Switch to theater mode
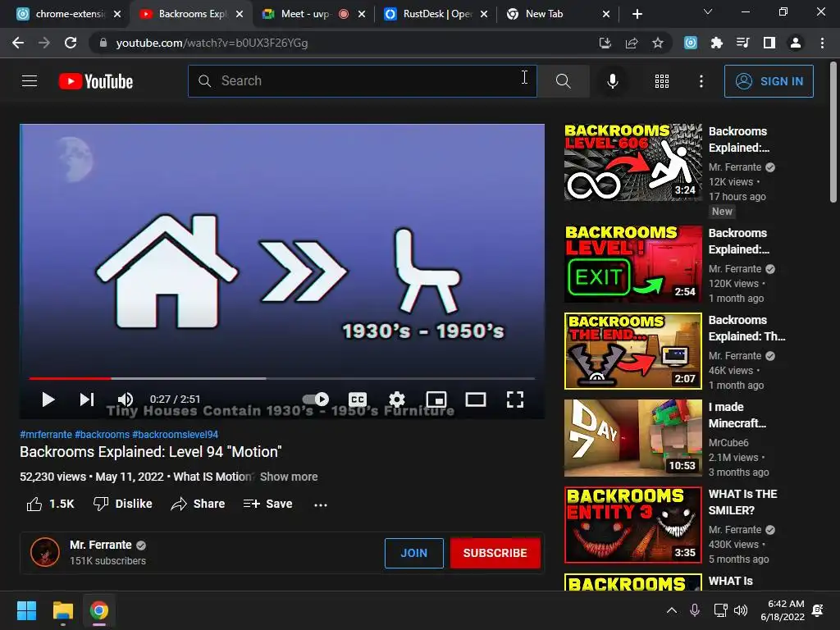The image size is (840, 630). [x=476, y=399]
